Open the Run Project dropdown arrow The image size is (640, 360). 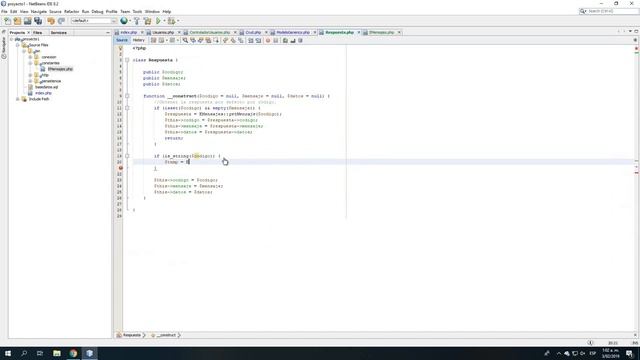(x=164, y=21)
